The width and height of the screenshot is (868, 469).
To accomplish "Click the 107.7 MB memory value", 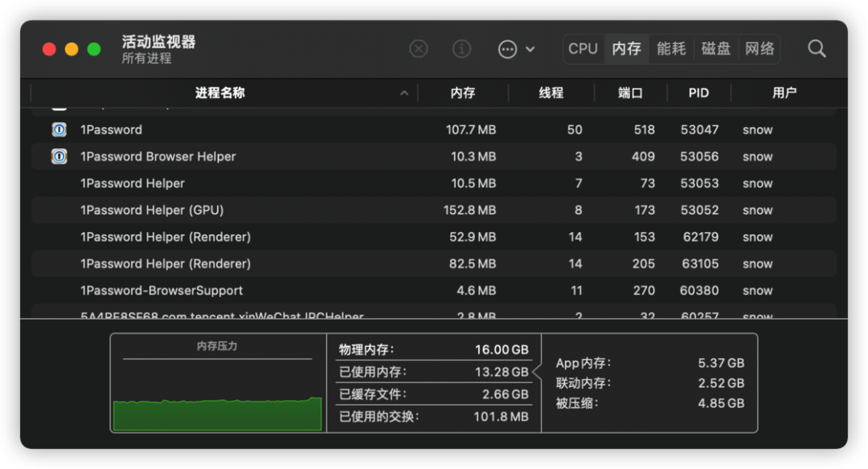I will [x=471, y=129].
